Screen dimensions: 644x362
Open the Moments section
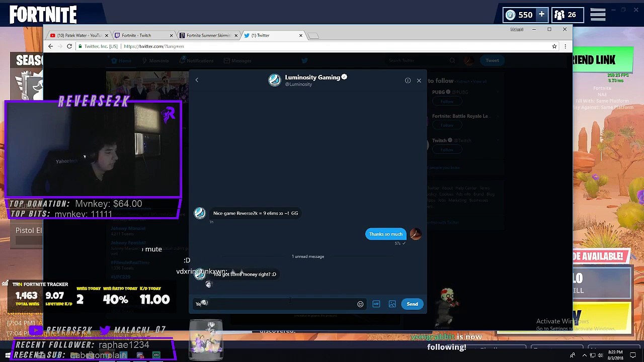coord(155,61)
